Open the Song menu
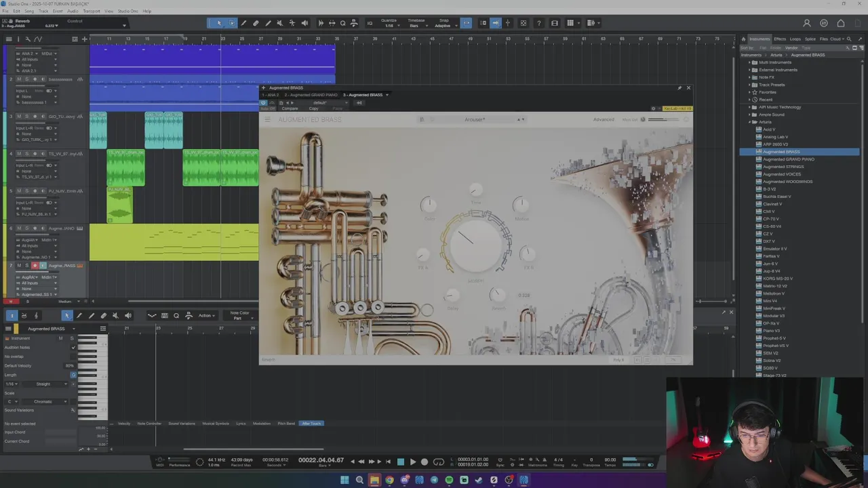The height and width of the screenshot is (488, 868). (x=28, y=11)
